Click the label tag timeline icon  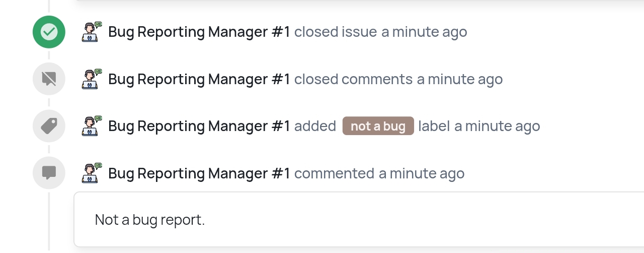click(49, 126)
